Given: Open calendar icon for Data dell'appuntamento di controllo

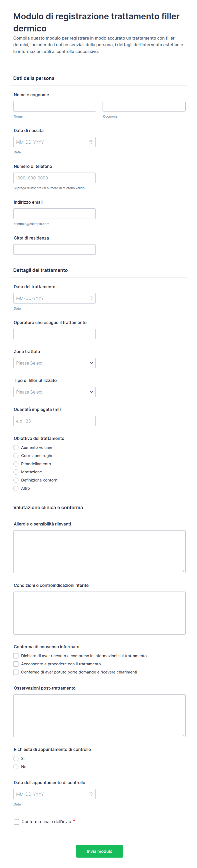Looking at the screenshot, I should coord(90,794).
